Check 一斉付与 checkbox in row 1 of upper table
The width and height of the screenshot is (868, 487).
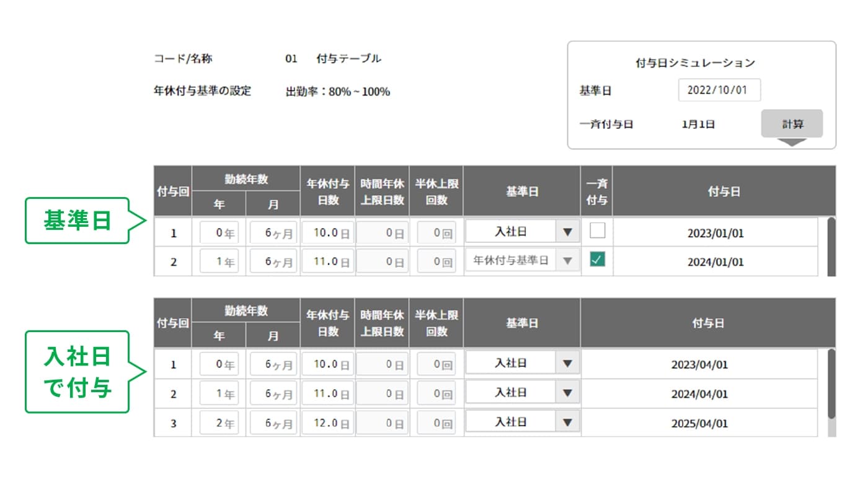pyautogui.click(x=597, y=231)
